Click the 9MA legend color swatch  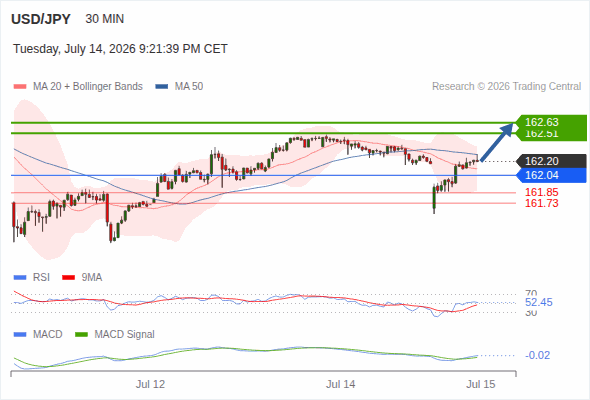[x=68, y=278]
